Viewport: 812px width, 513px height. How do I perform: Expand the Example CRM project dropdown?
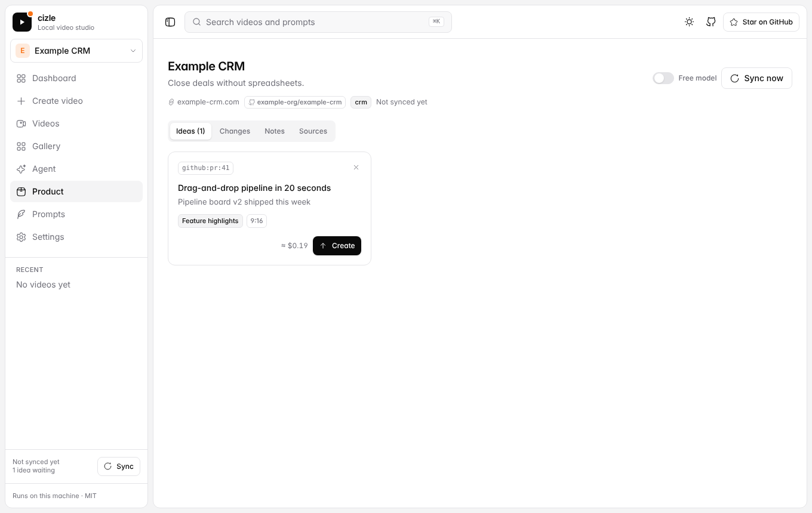pos(76,51)
